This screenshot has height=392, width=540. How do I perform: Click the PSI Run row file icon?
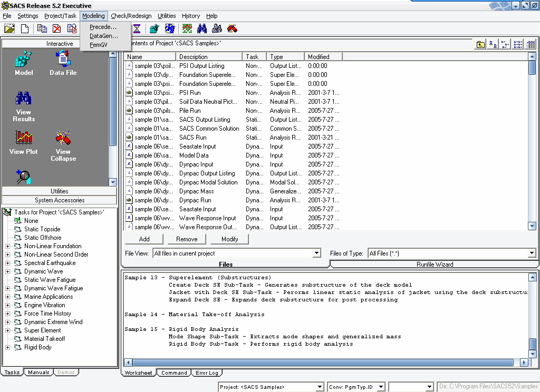[x=129, y=93]
